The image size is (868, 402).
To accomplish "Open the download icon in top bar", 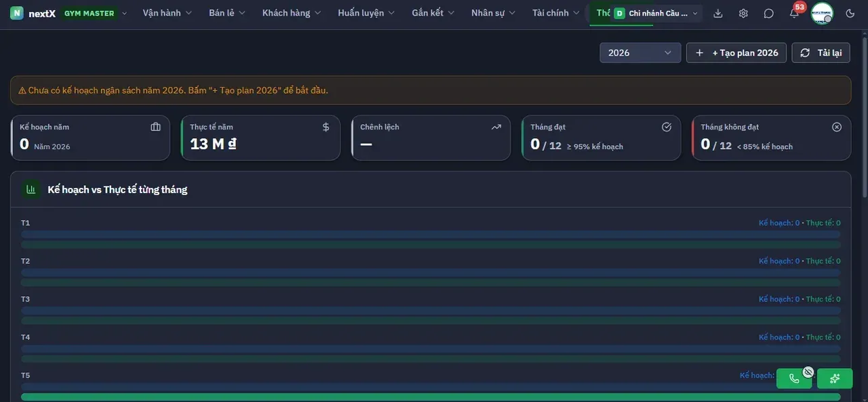I will click(x=718, y=14).
